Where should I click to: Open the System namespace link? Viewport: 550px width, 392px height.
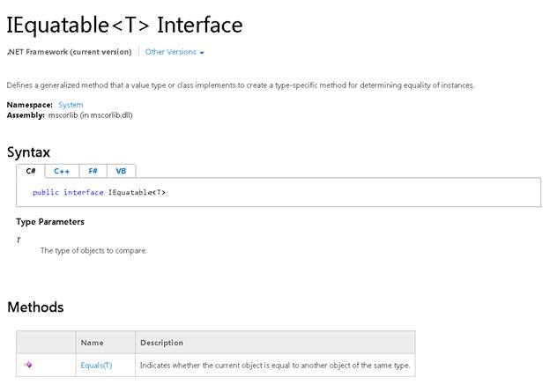[71, 105]
